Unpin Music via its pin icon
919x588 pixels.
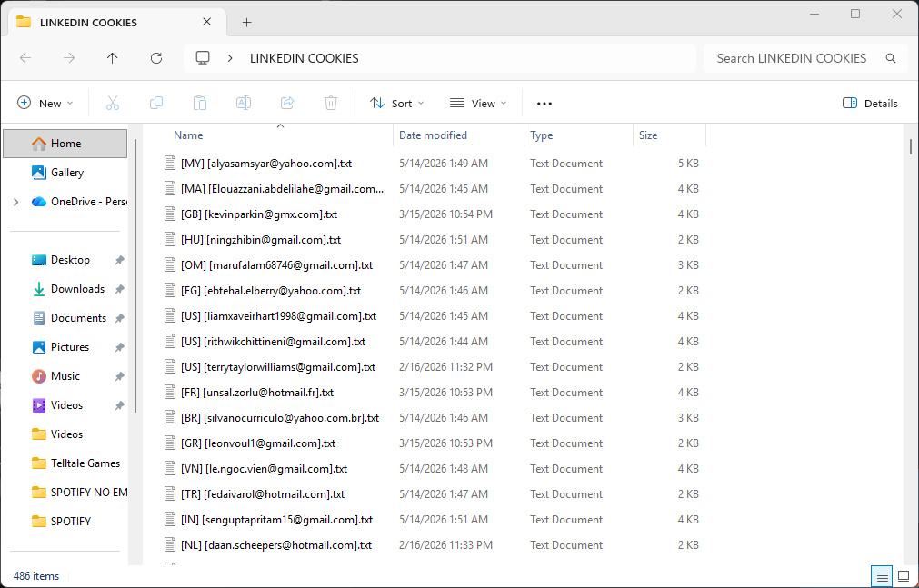coord(120,376)
